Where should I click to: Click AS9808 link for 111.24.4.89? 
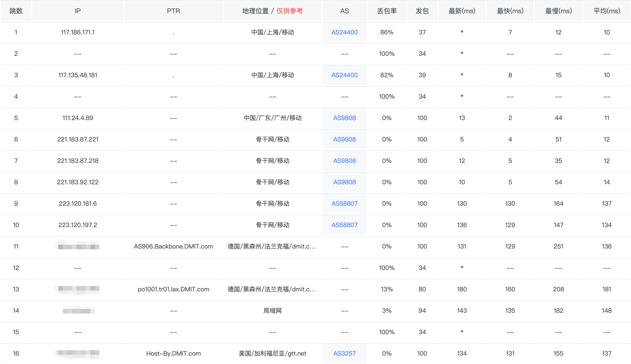(x=344, y=118)
